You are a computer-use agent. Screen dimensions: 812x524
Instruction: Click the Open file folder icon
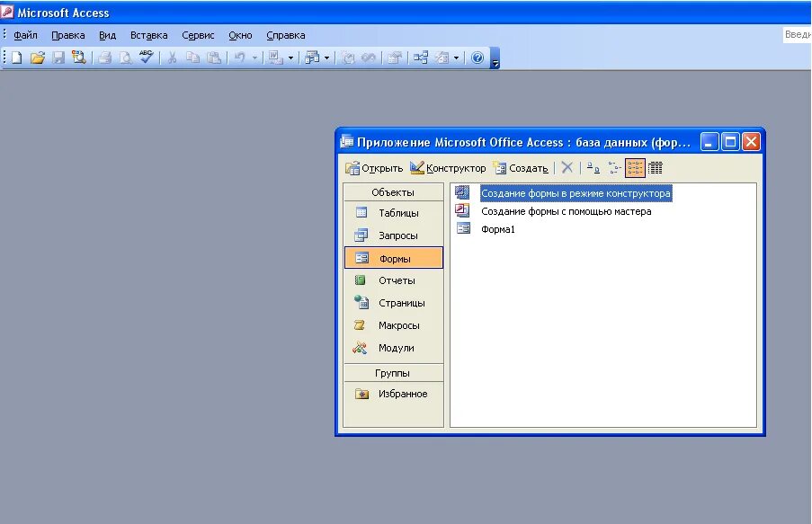click(x=37, y=58)
